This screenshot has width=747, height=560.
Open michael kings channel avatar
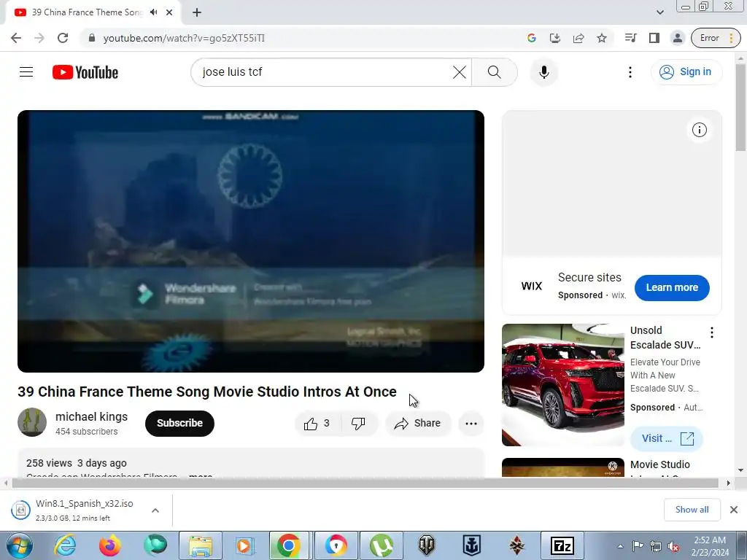pyautogui.click(x=32, y=422)
